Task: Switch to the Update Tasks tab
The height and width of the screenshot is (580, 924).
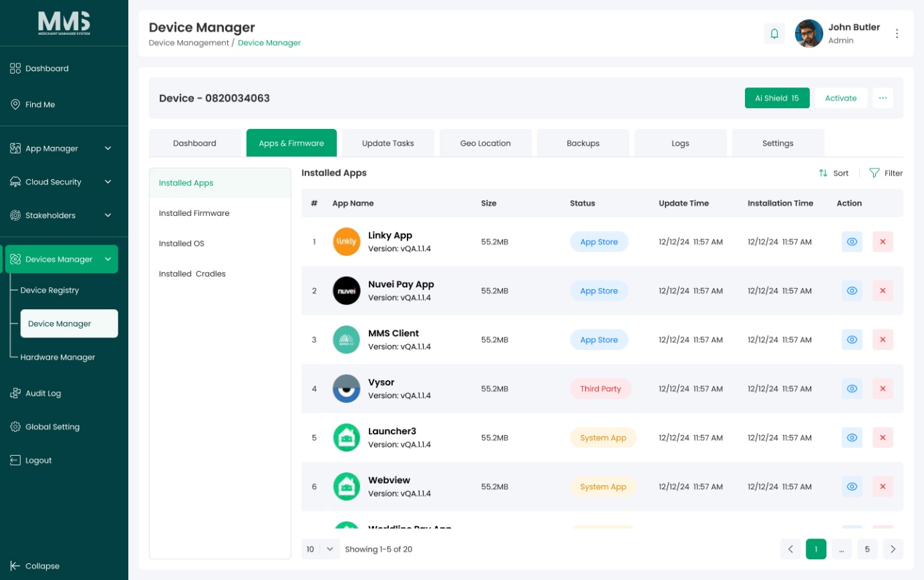Action: 388,143
